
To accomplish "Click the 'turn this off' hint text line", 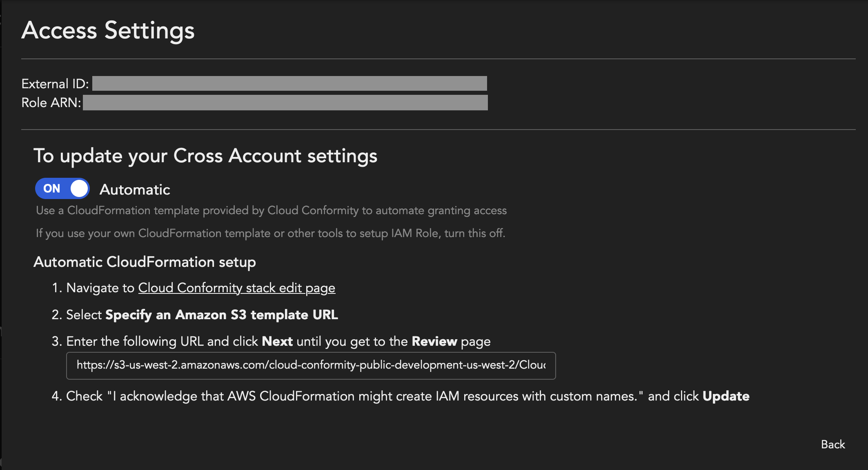I will [x=270, y=233].
